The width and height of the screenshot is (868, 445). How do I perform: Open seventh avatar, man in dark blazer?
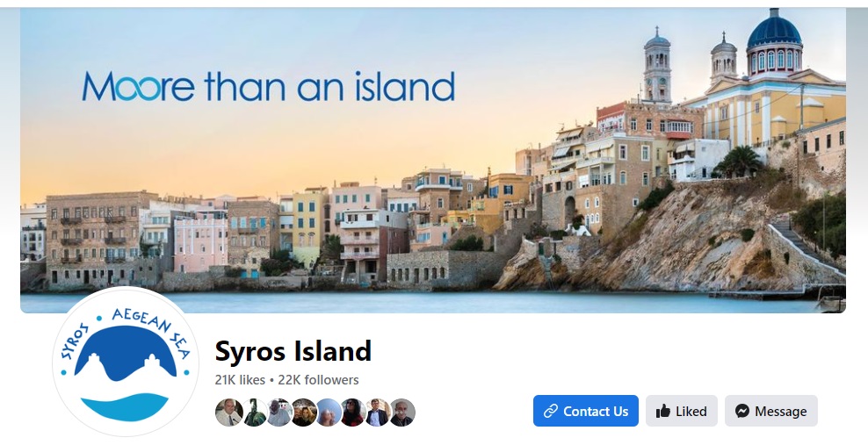click(378, 413)
